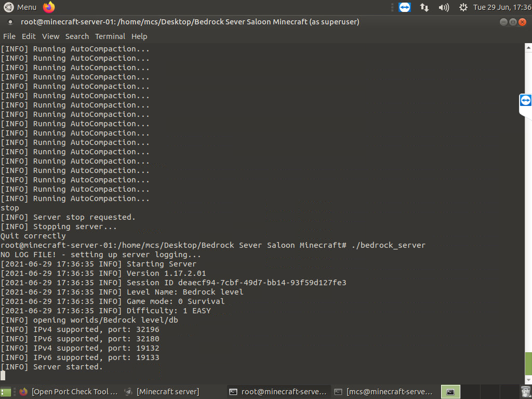Expand the TeamViewer side panel tab
This screenshot has height=399, width=532.
pos(526,101)
